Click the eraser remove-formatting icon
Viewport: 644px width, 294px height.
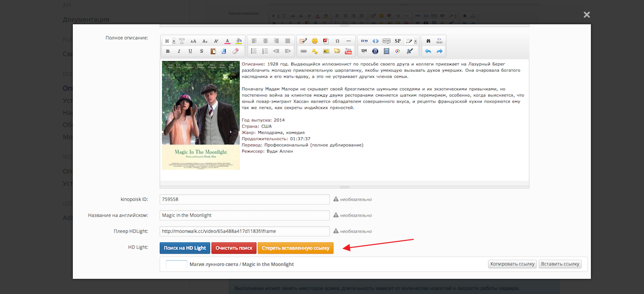235,51
